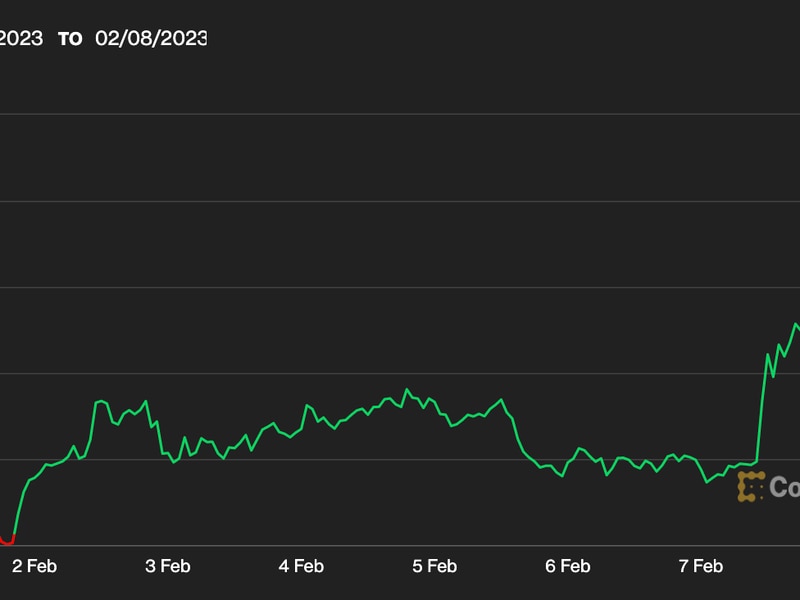Select the 6 Feb x-axis label
The image size is (800, 600).
[x=567, y=566]
